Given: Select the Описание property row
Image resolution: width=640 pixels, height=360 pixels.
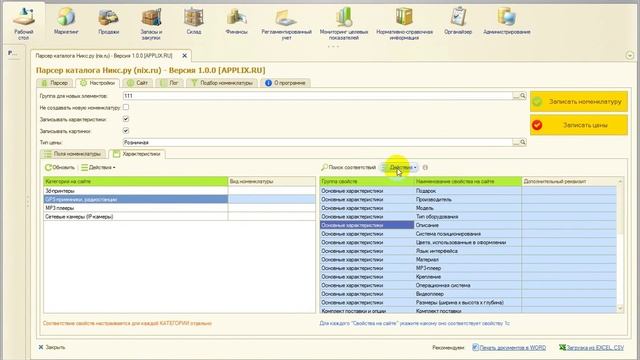Looking at the screenshot, I should [468, 225].
